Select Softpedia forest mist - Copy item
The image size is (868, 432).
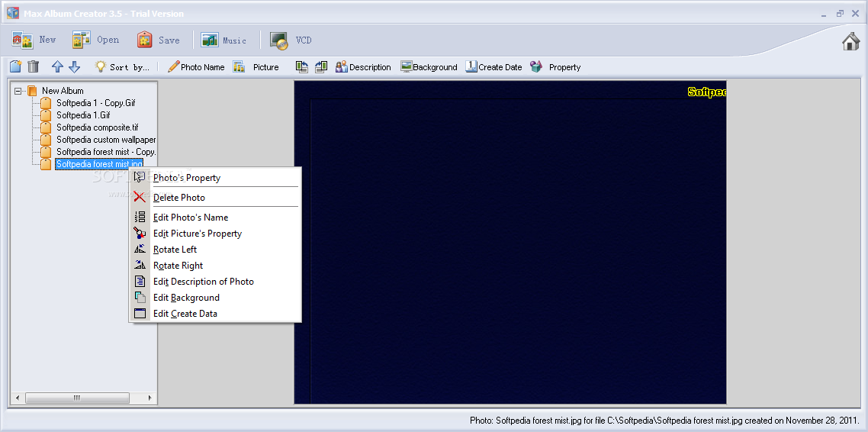pyautogui.click(x=106, y=152)
